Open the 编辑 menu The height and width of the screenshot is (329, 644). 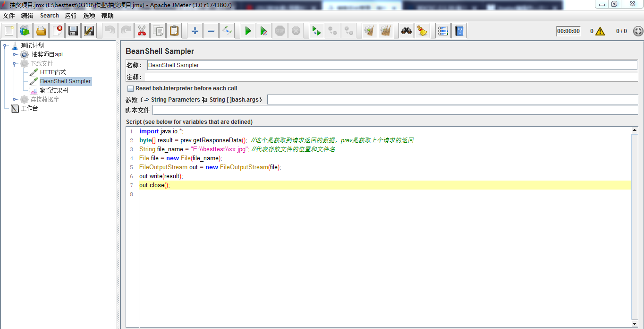[27, 16]
